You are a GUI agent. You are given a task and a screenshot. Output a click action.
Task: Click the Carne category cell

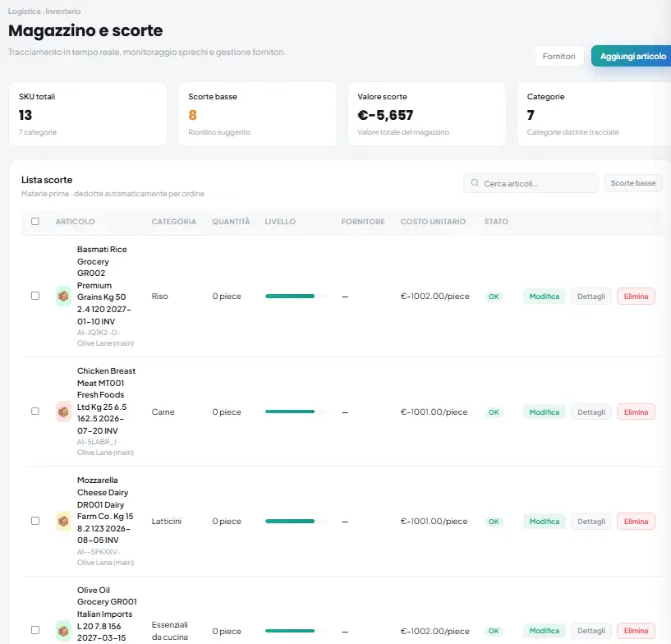click(163, 412)
